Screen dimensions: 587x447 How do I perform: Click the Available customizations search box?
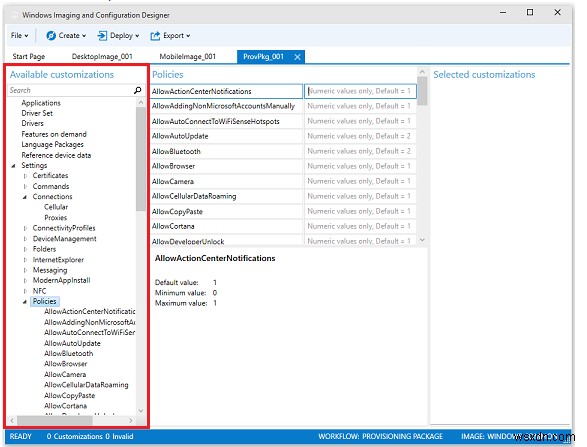tap(71, 90)
